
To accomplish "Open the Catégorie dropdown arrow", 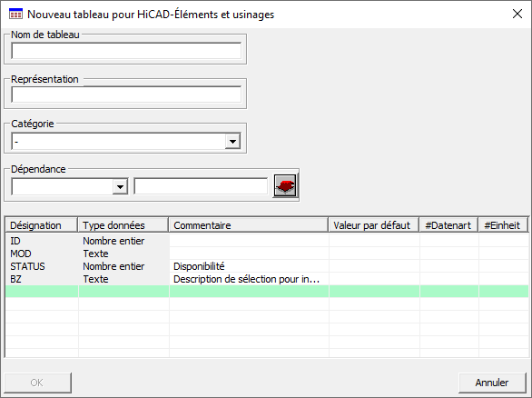I will (x=232, y=141).
